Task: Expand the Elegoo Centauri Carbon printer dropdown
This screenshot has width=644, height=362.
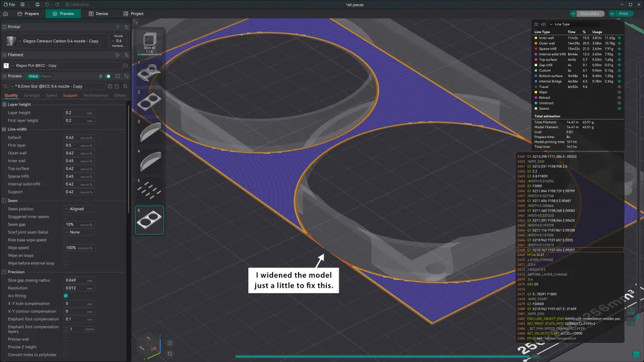Action: (x=56, y=41)
